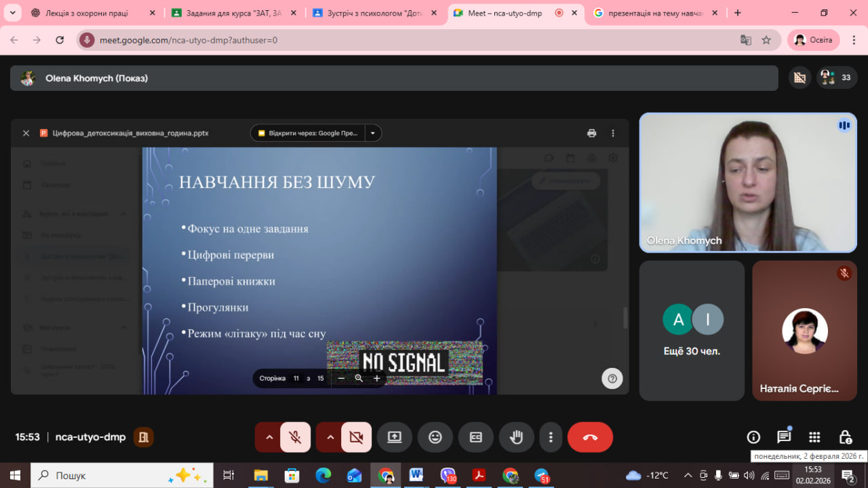
Task: Show all 33 participants
Action: tap(835, 78)
